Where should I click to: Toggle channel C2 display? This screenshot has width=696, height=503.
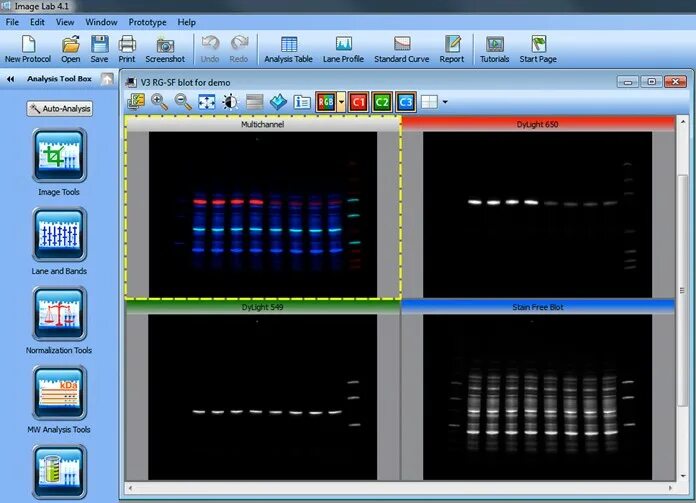[x=382, y=102]
